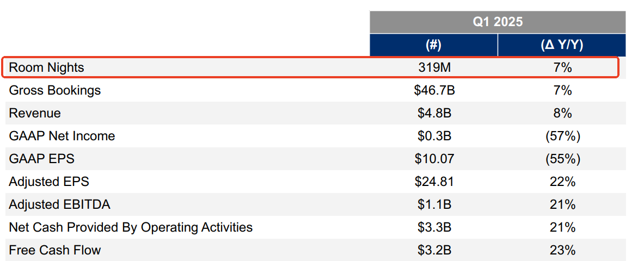Click the Room Nights row label
Image resolution: width=644 pixels, height=261 pixels.
tap(46, 67)
